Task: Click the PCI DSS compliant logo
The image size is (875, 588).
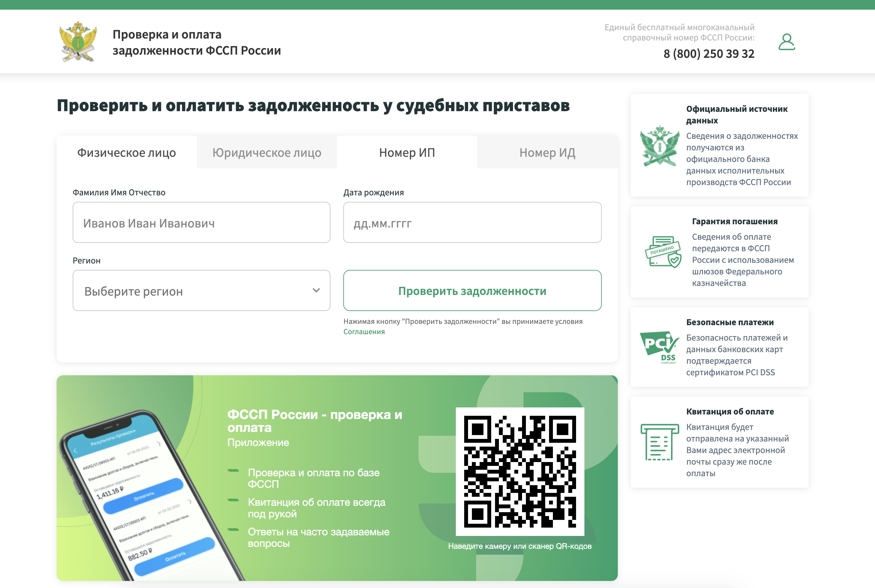Action: tap(659, 347)
